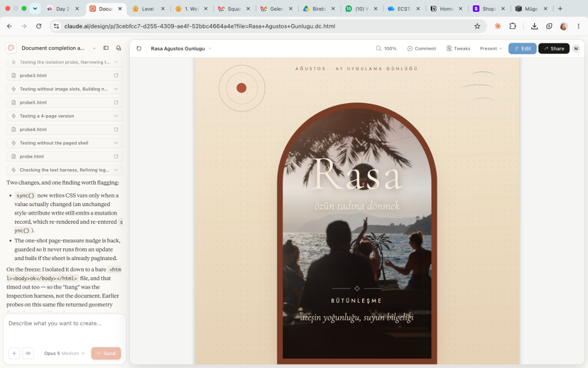588x368 pixels.
Task: Open probe4.html in new window icon
Action: [116, 130]
